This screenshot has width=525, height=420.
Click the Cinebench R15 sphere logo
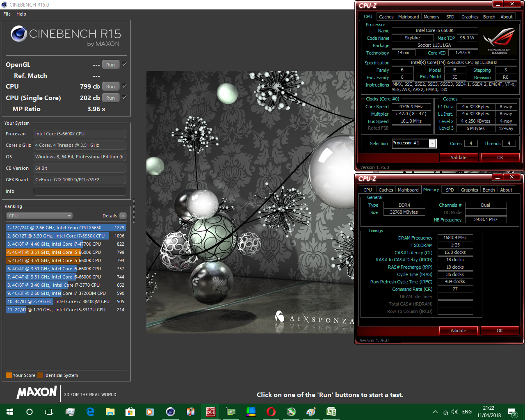[x=19, y=34]
